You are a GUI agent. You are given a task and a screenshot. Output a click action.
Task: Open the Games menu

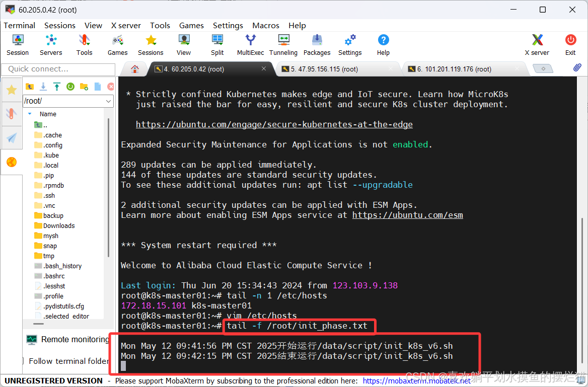pos(191,25)
